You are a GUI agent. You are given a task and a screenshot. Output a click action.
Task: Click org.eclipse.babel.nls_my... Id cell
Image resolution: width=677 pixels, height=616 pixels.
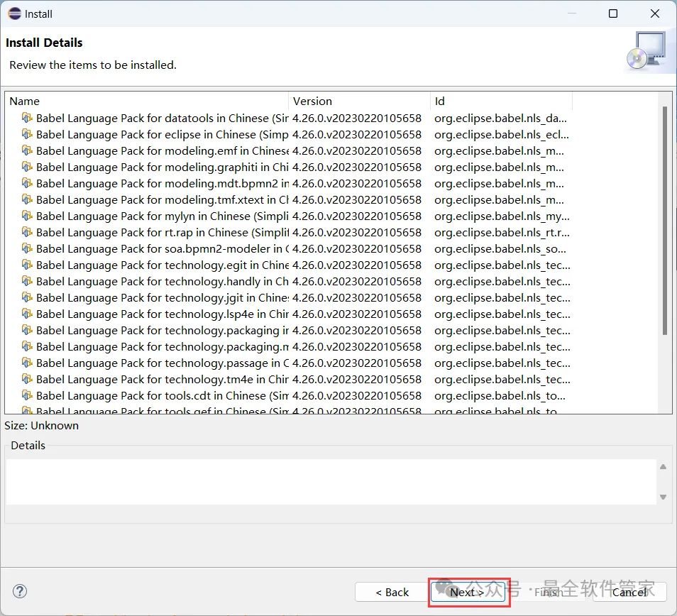[x=502, y=216]
